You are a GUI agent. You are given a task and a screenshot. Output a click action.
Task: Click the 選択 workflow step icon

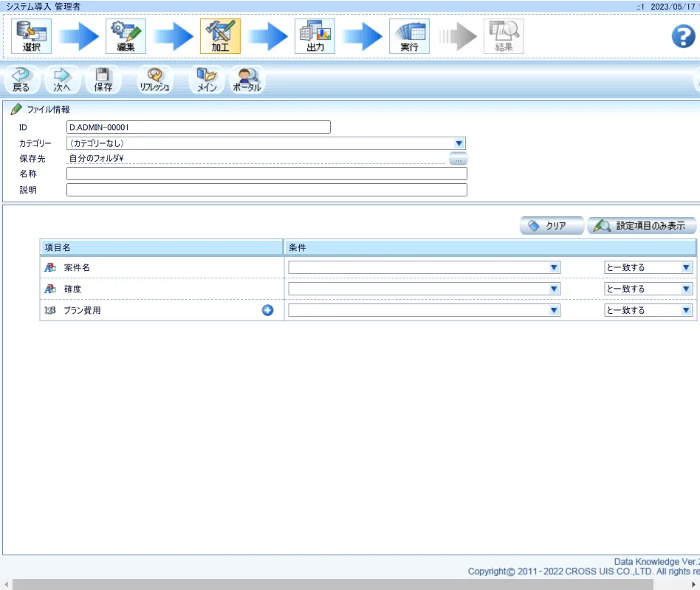click(31, 35)
